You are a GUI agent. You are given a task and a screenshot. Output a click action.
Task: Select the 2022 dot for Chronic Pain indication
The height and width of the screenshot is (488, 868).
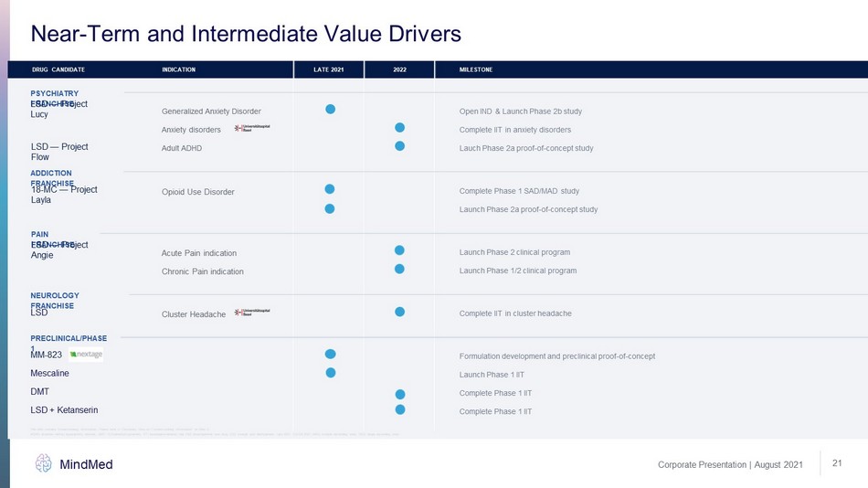(399, 269)
